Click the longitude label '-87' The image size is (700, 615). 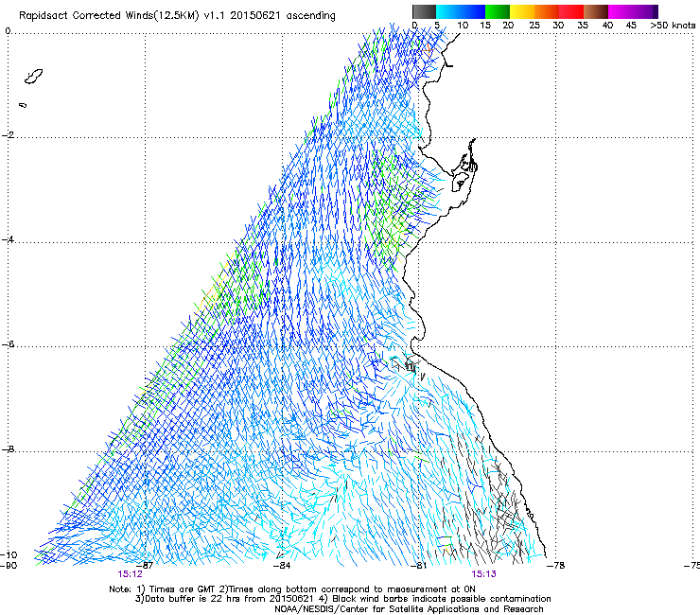(x=146, y=566)
